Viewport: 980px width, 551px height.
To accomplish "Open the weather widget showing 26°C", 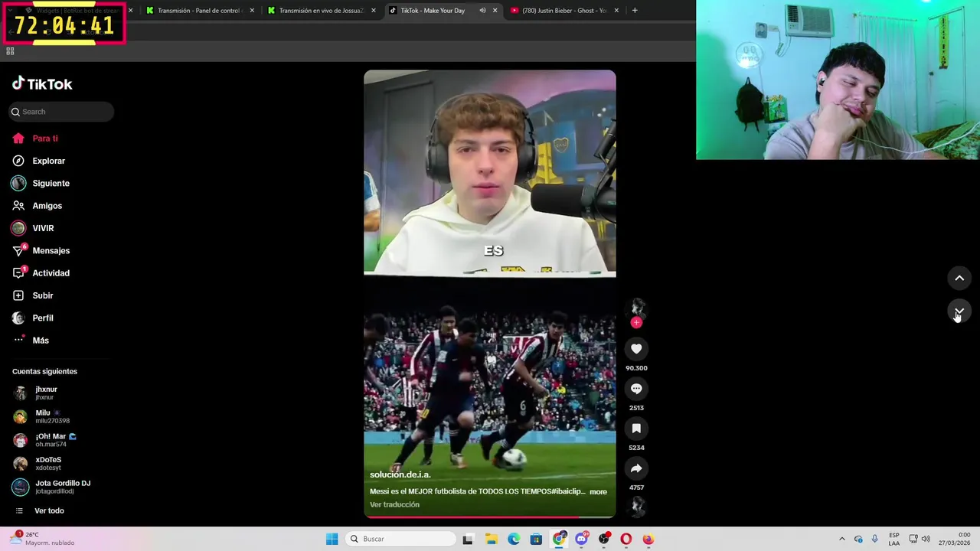I will click(x=42, y=539).
